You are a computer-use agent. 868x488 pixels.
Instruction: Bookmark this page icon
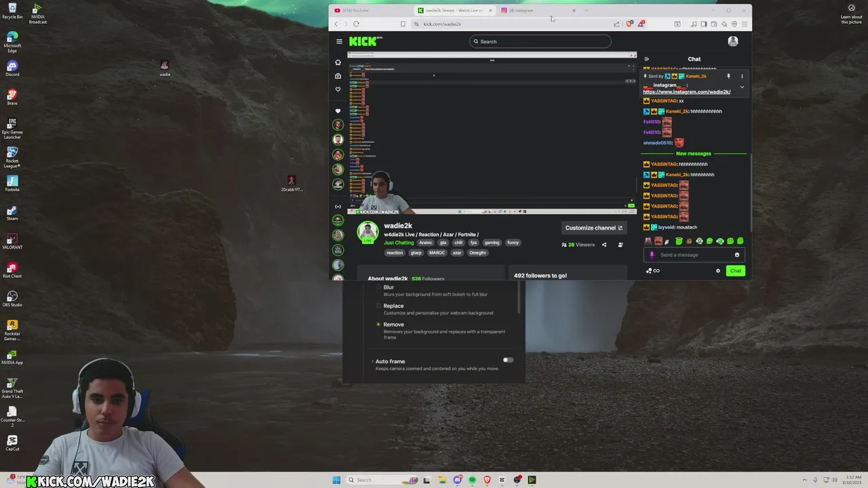click(x=403, y=24)
